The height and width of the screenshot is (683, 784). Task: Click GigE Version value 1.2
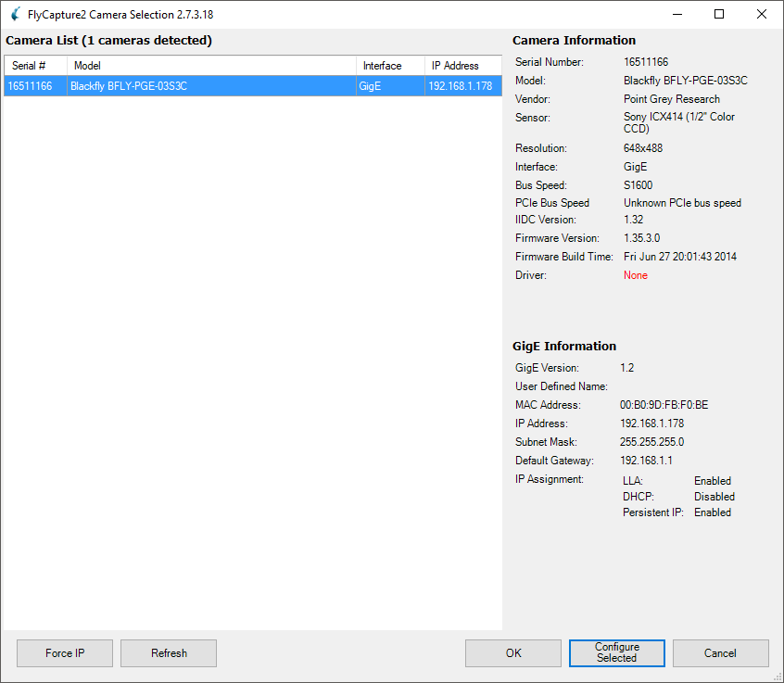[626, 368]
